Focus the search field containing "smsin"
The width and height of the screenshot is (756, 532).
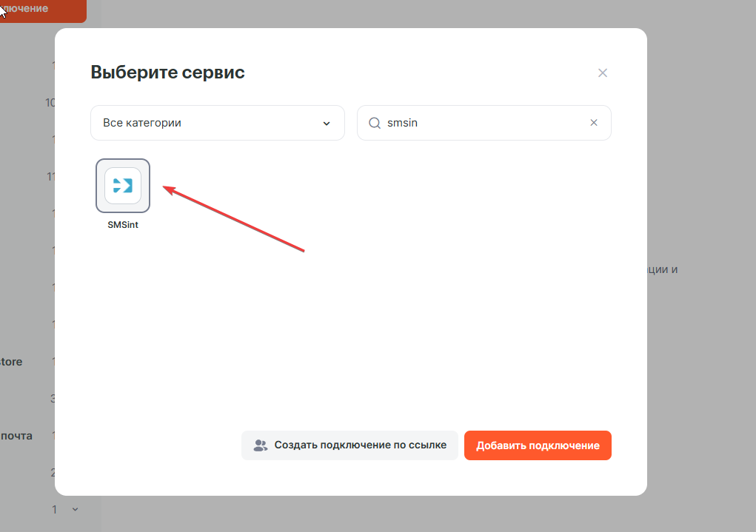coord(481,123)
